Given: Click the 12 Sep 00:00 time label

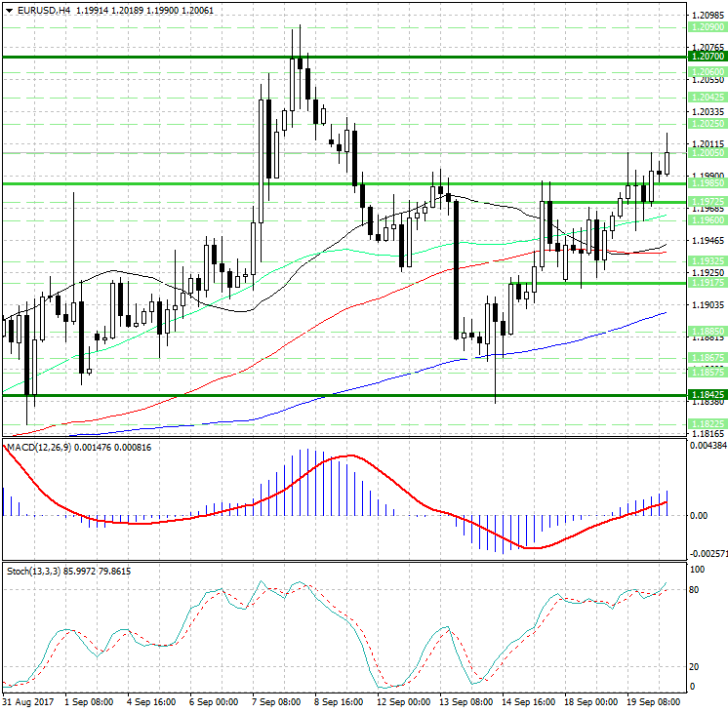Looking at the screenshot, I should tap(403, 702).
